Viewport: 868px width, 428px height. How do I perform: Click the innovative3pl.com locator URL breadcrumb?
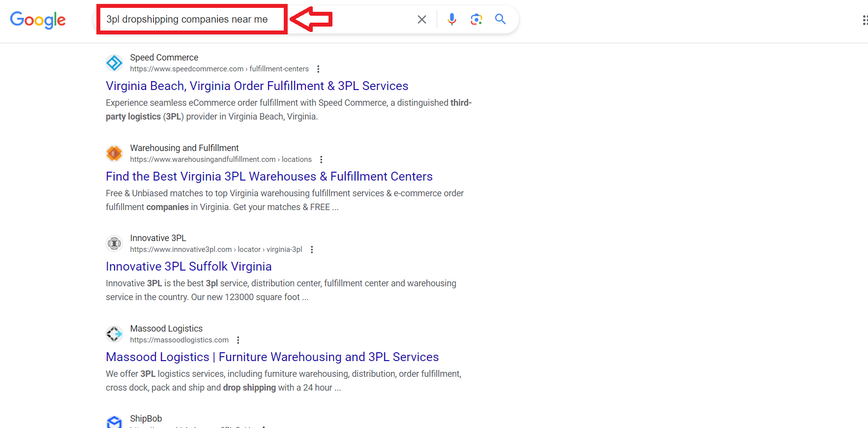pyautogui.click(x=216, y=249)
